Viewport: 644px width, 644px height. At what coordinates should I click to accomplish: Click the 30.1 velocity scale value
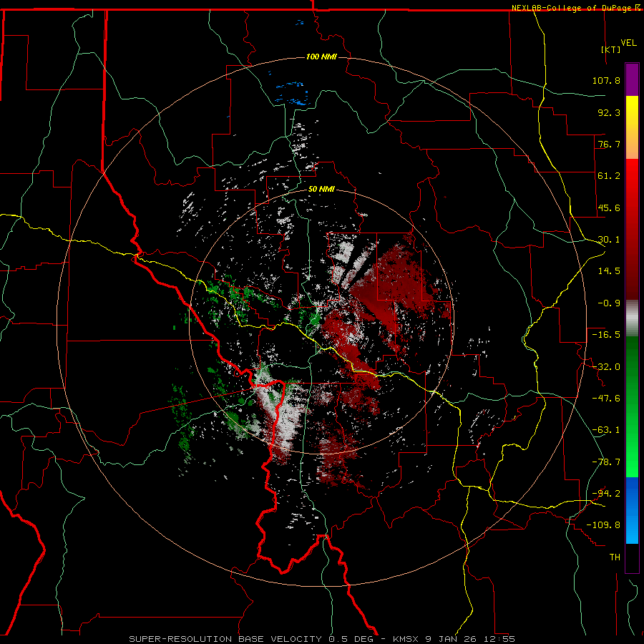click(609, 240)
